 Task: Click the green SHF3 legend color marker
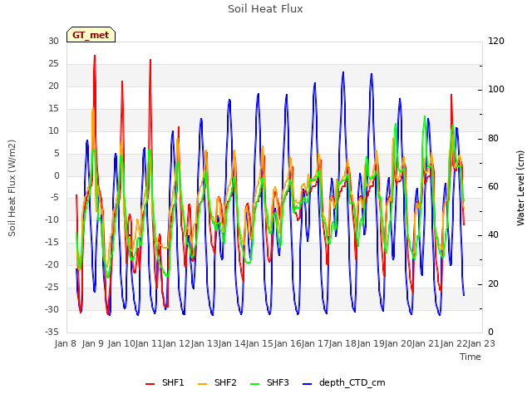pyautogui.click(x=254, y=384)
